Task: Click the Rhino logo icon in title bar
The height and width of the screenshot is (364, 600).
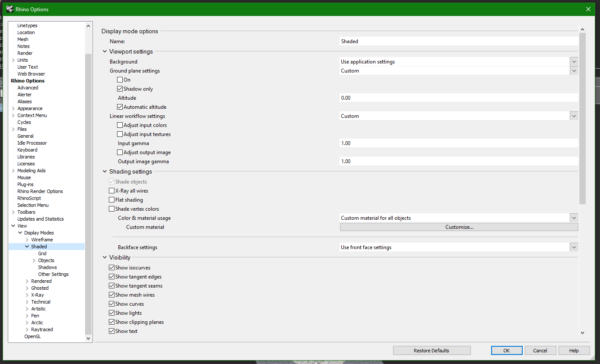Action: (x=10, y=9)
